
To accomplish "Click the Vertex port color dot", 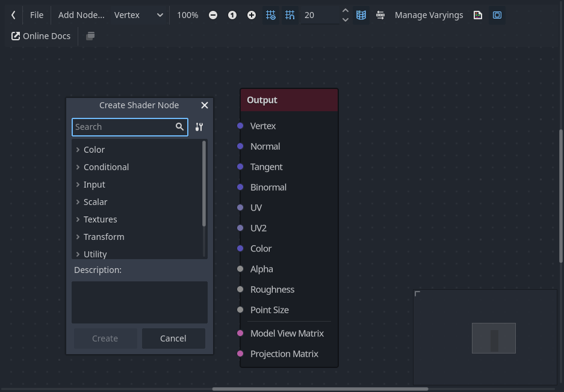I will click(240, 126).
